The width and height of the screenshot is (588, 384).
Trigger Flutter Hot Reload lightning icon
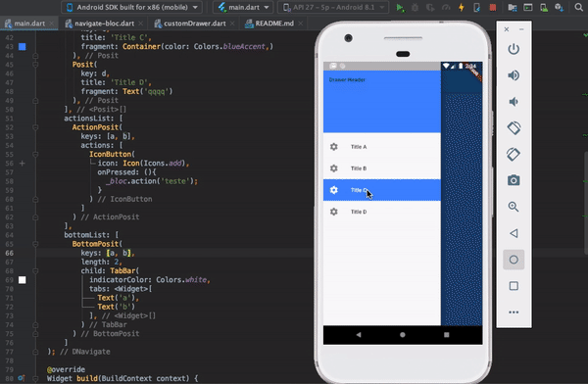(462, 8)
